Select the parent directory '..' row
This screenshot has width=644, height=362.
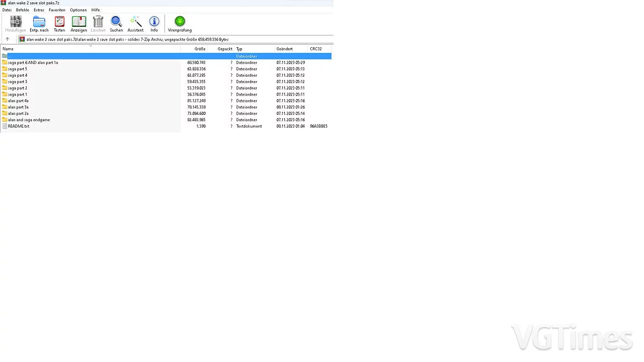pos(54,56)
